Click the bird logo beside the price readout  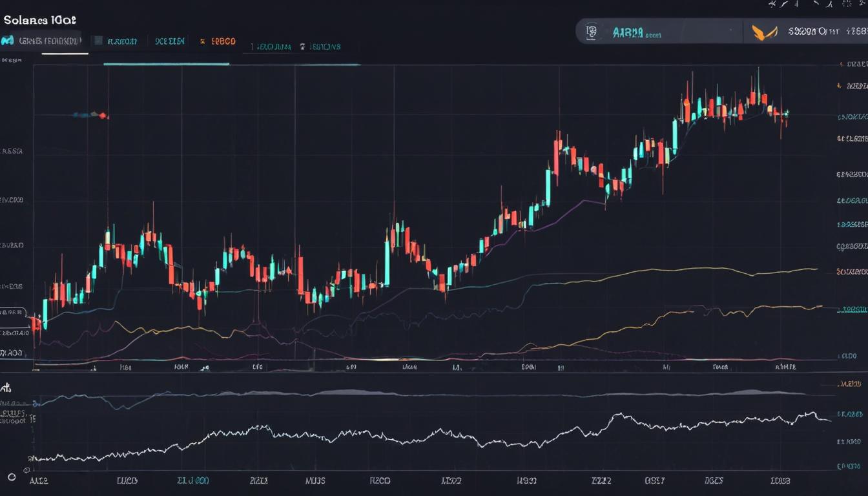(765, 32)
